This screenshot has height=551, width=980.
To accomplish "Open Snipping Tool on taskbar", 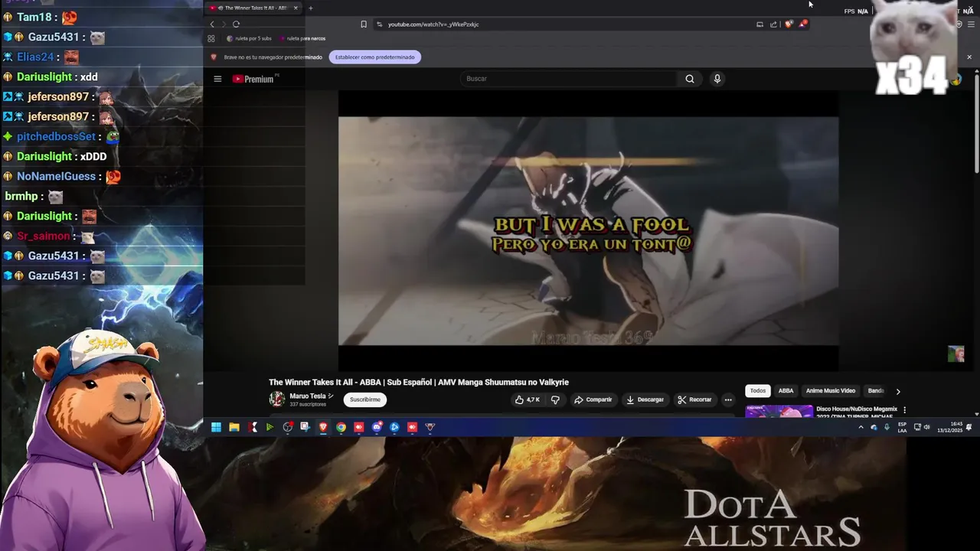I will click(x=305, y=427).
